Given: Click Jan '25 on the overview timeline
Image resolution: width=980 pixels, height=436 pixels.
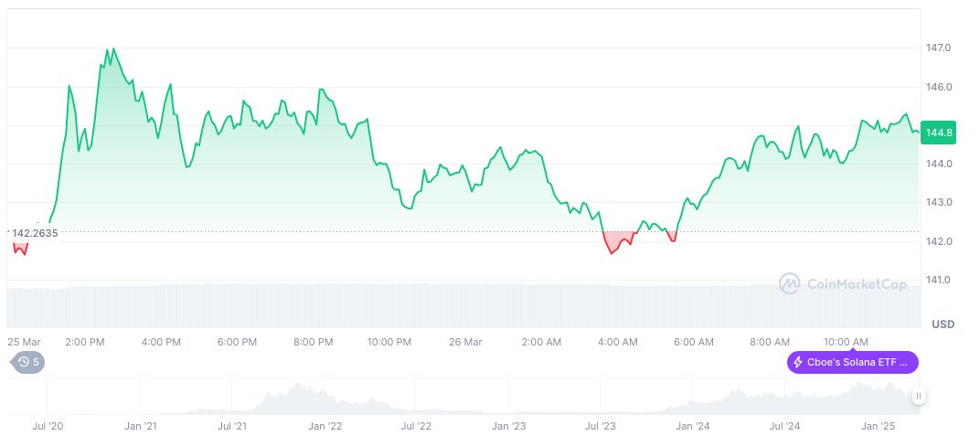Looking at the screenshot, I should (x=879, y=426).
